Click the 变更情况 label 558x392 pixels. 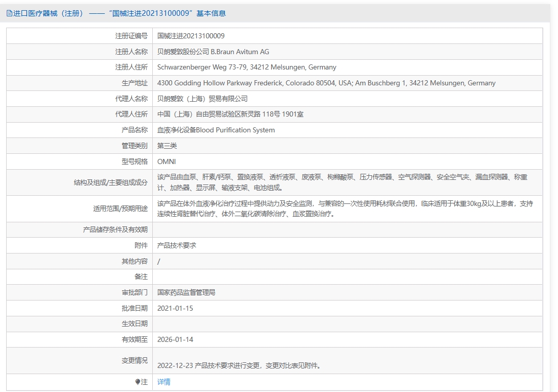point(134,360)
